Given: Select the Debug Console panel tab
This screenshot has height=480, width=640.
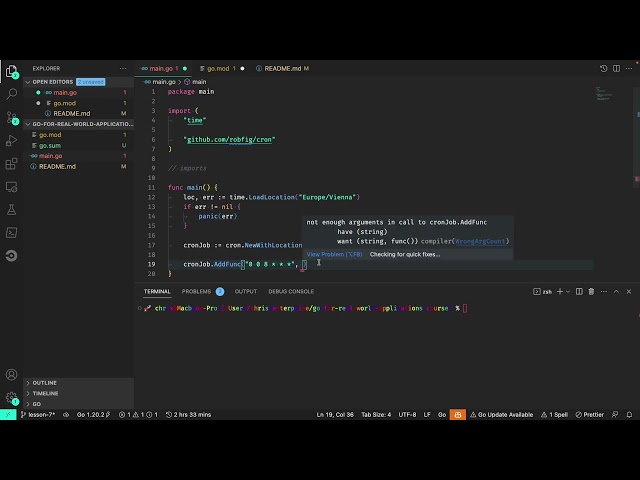Looking at the screenshot, I should [291, 291].
